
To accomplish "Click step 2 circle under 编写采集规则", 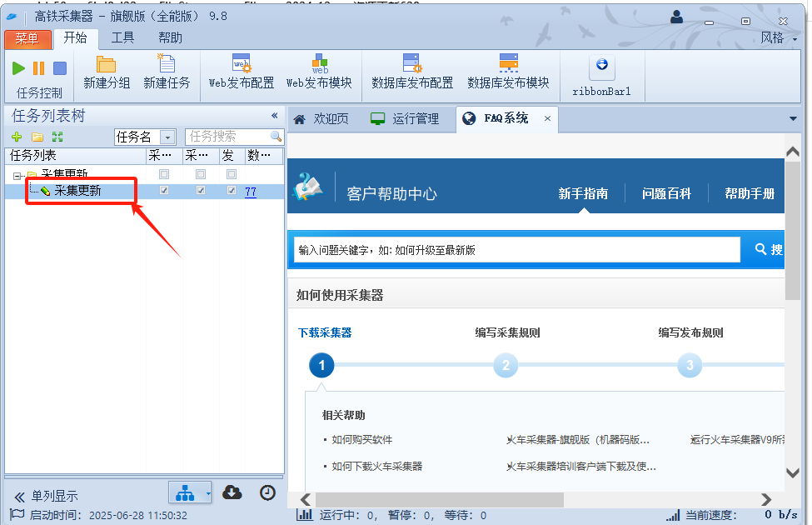I will point(506,365).
